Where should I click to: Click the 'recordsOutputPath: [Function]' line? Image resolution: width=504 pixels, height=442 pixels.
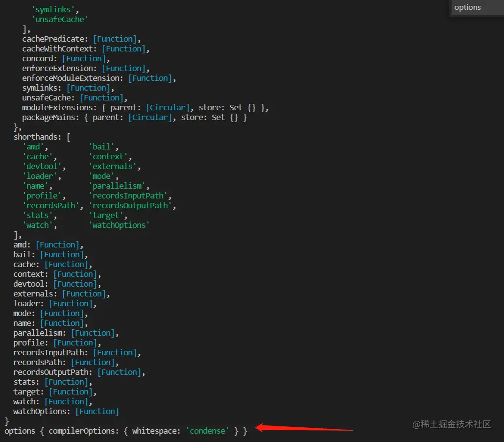pos(79,373)
